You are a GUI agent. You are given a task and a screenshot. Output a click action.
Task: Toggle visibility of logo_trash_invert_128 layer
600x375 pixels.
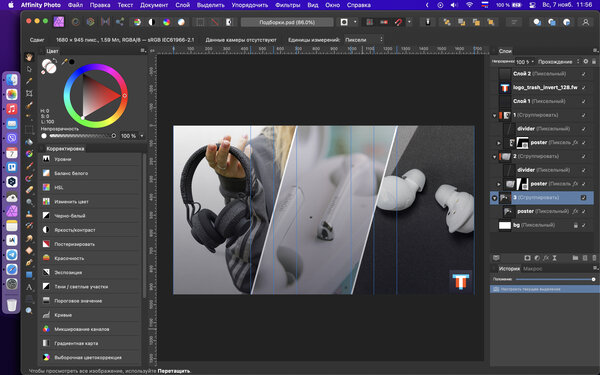pyautogui.click(x=584, y=88)
